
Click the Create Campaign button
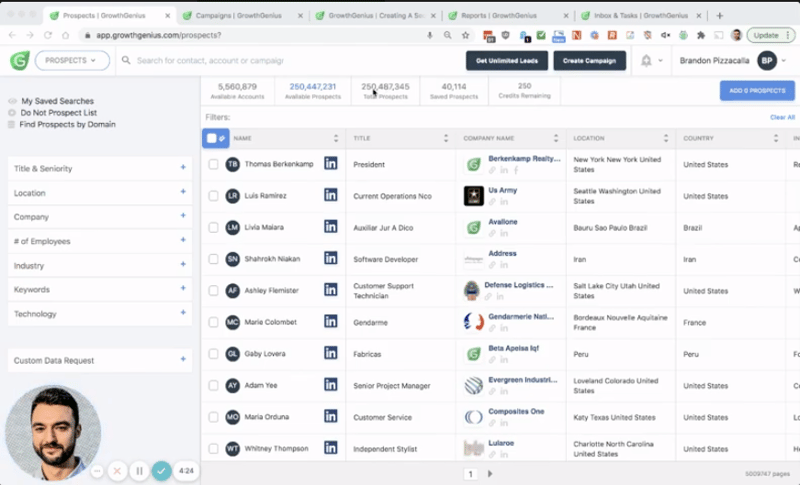(x=589, y=61)
